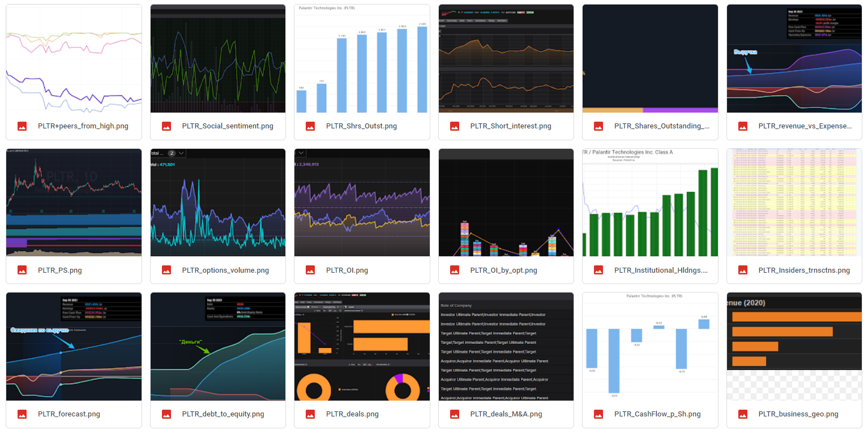Open the PLTR_Shrs_Outst.png bar chart thumbnail
This screenshot has width=868, height=434.
point(362,59)
